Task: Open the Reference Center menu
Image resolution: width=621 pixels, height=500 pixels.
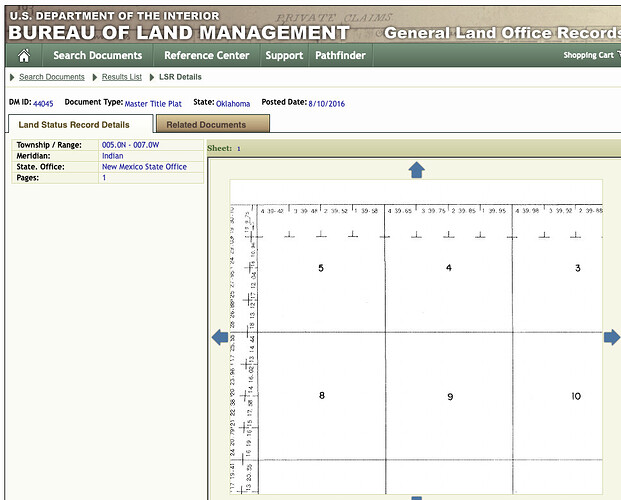Action: 206,56
